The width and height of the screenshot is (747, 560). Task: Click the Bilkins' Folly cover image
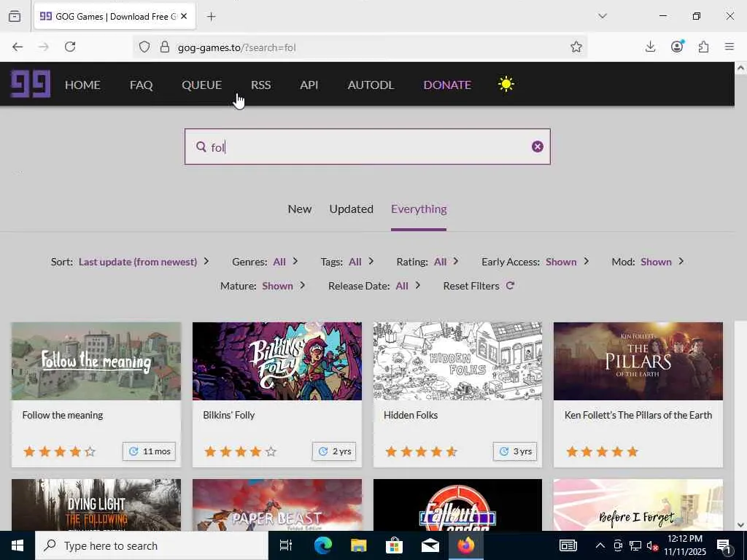[276, 361]
